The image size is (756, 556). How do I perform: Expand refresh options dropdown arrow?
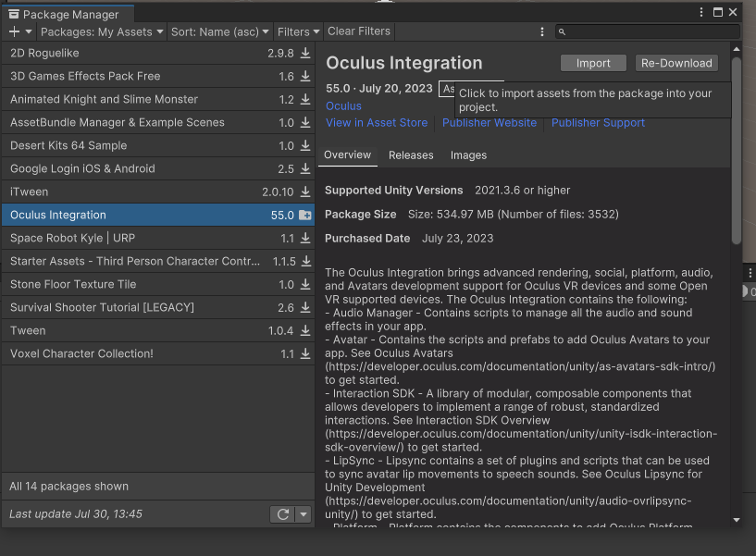pos(304,514)
